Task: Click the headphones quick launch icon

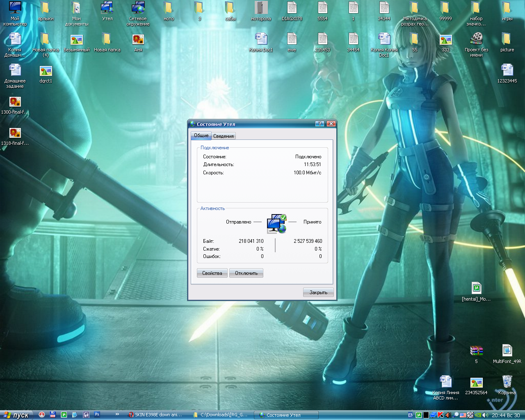Action: pyautogui.click(x=86, y=415)
